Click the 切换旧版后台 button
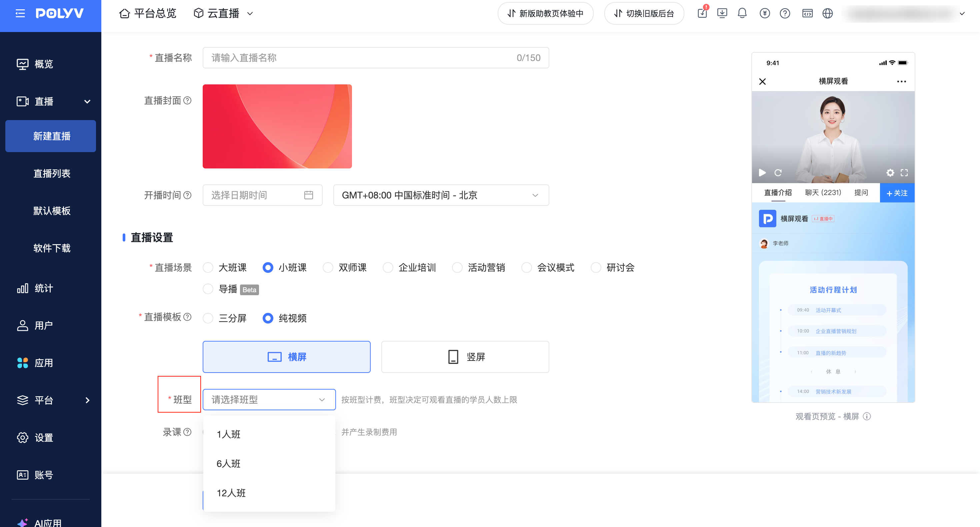The width and height of the screenshot is (980, 527). 644,13
